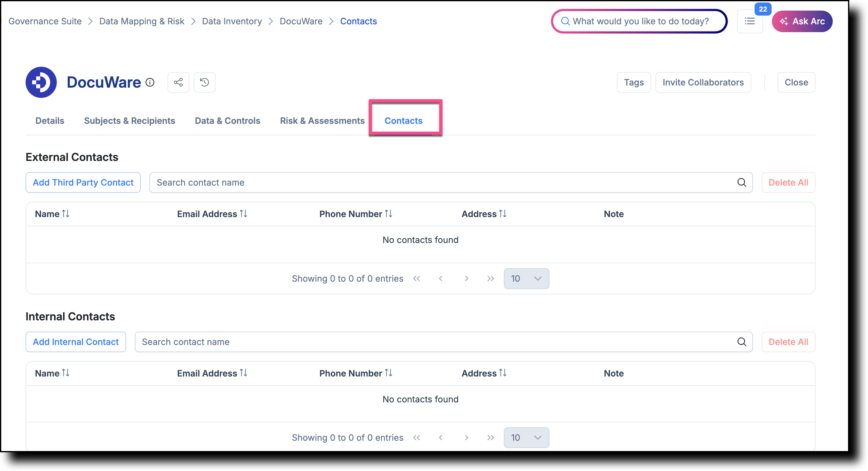Click the magnifier in Internal Contacts search
Viewport: 868px width, 471px height.
(742, 342)
